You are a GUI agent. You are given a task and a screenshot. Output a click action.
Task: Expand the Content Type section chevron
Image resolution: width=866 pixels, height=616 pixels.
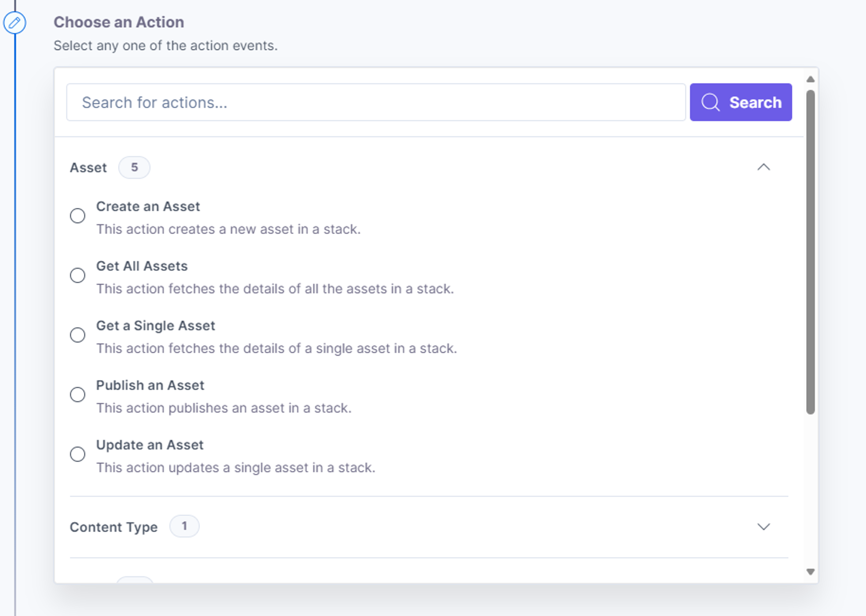[763, 526]
